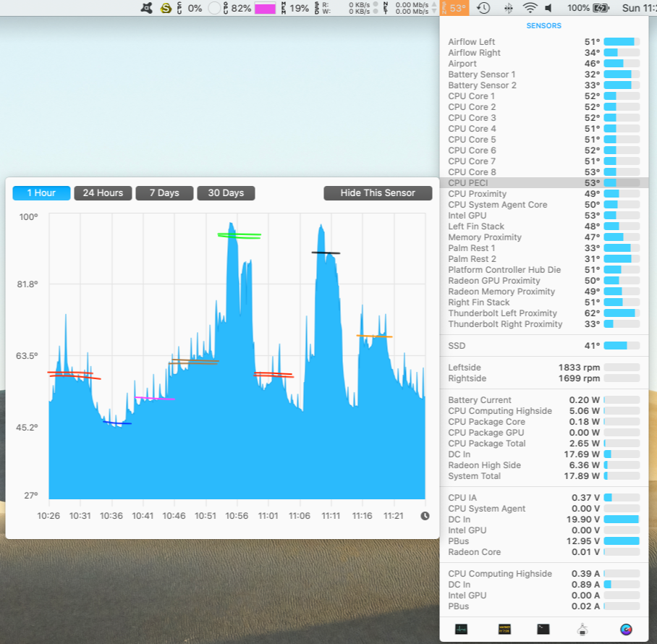Click the sensor history graph icon at panel bottom
Screen dimensions: 657x644
[460, 630]
